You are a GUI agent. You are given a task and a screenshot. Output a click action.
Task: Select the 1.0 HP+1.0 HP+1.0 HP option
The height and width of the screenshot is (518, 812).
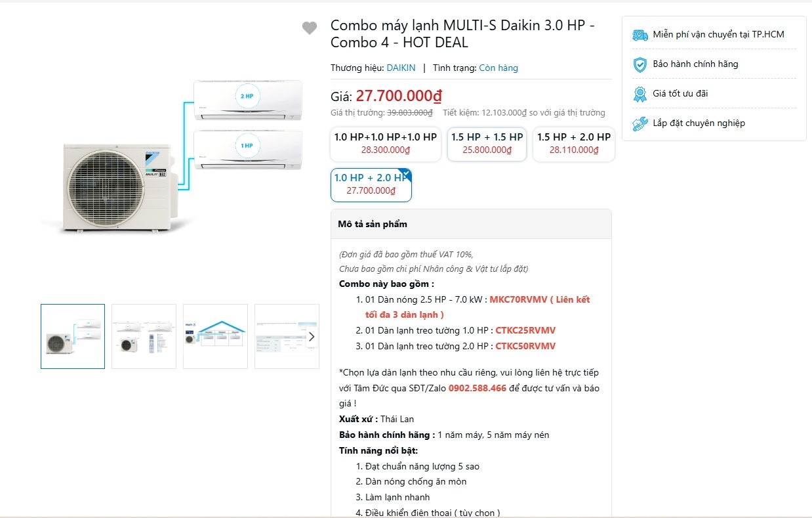point(385,144)
